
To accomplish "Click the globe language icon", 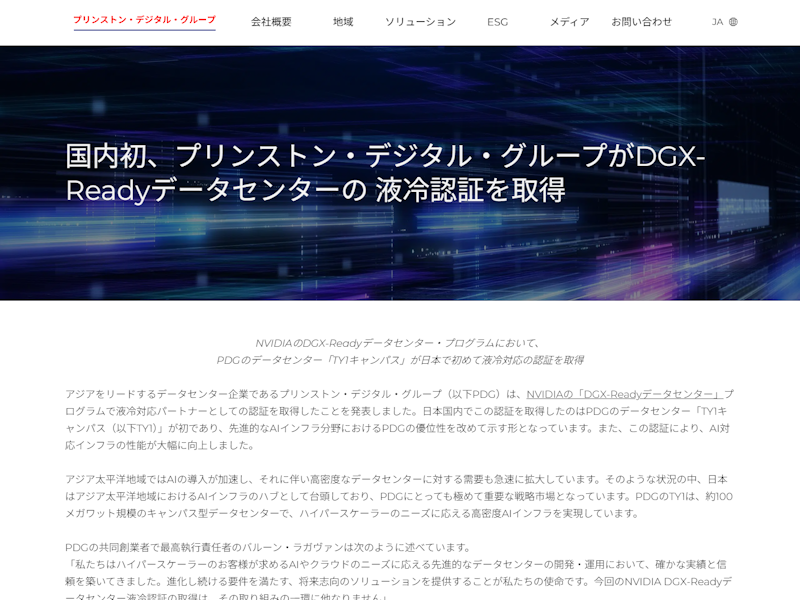I will tap(733, 22).
